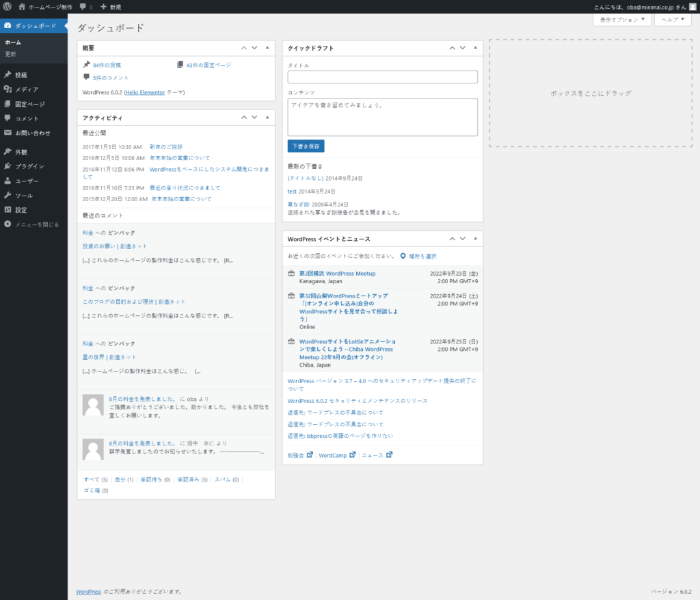Toggle the 概要 panel collapse arrow
The image size is (700, 600).
coord(267,48)
